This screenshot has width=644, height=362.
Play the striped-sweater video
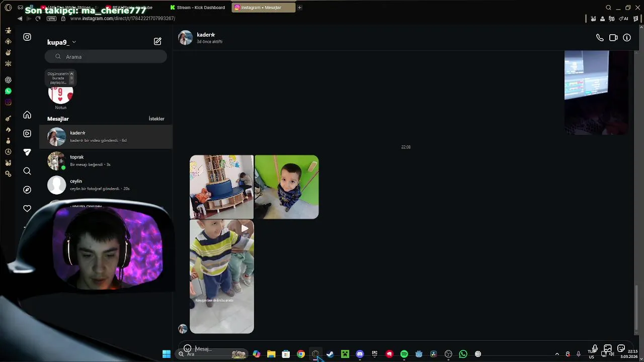(222, 277)
